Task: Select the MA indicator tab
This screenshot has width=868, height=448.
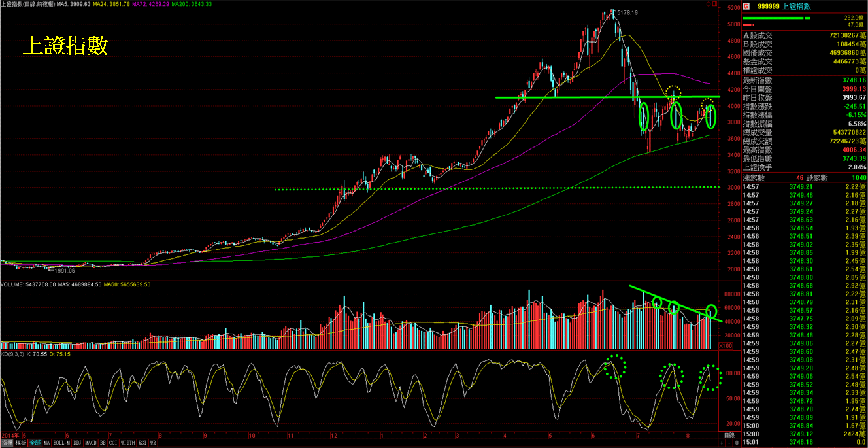Action: pyautogui.click(x=47, y=443)
